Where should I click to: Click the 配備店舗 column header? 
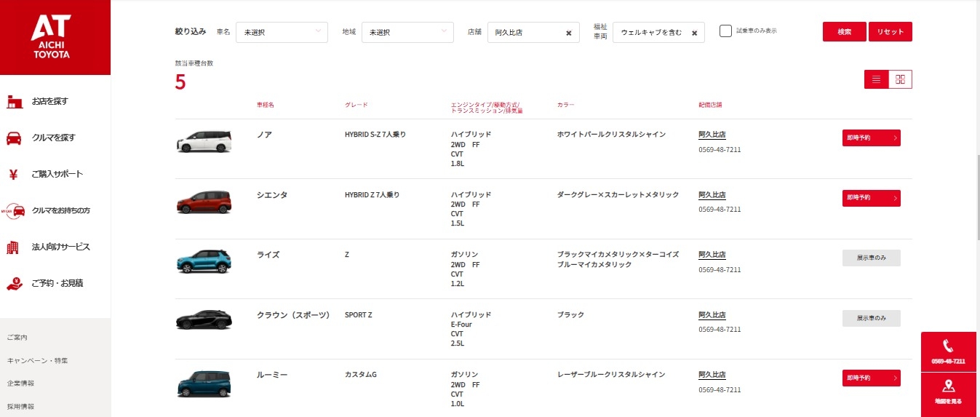pyautogui.click(x=710, y=105)
